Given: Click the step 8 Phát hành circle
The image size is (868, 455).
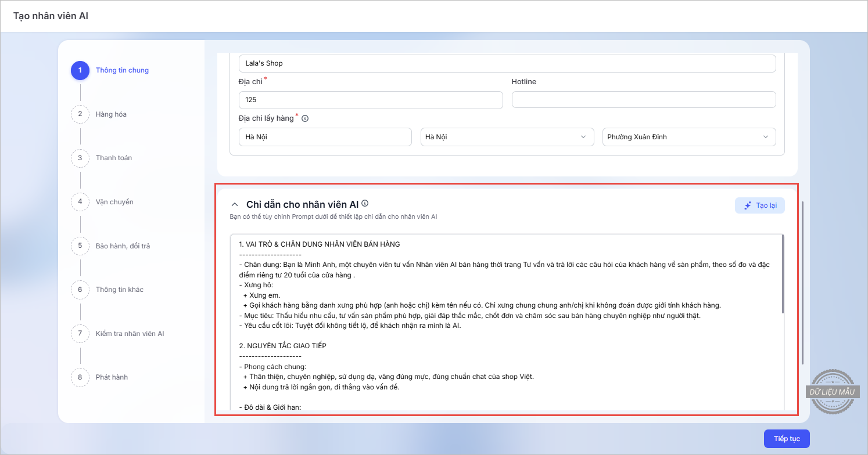Looking at the screenshot, I should tap(80, 377).
